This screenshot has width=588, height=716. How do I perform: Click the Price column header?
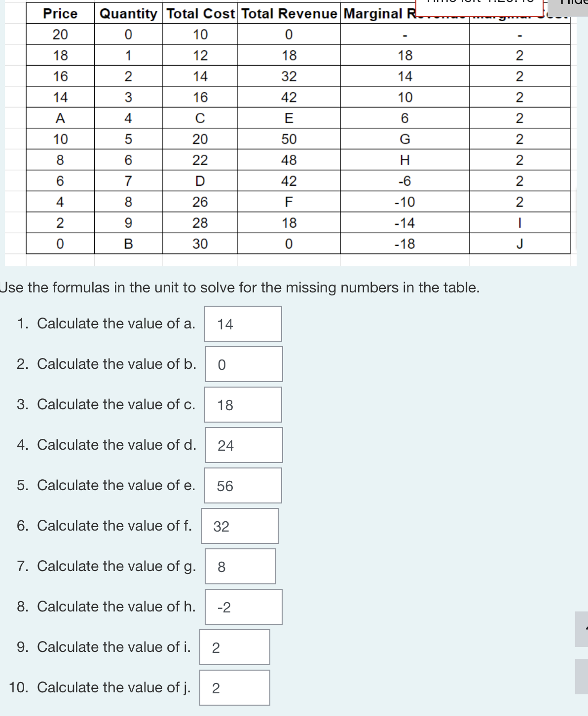[60, 13]
